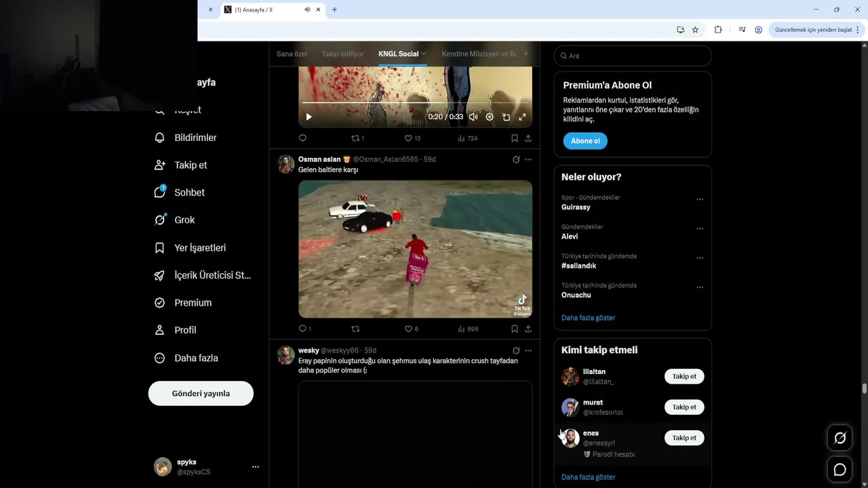Open options for Alevi trend
Viewport: 868px width, 488px height.
pos(700,228)
